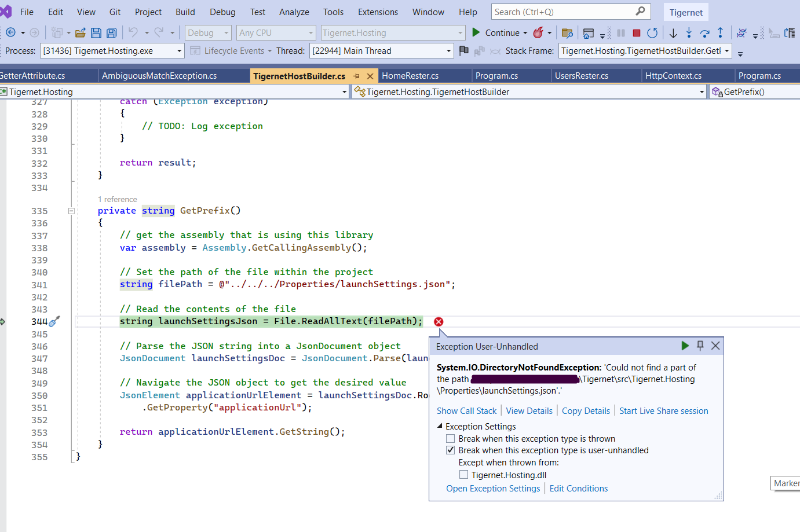Enable the Tigernet.Hosting.dll exception exclusion checkbox
This screenshot has width=800, height=532.
[x=463, y=474]
